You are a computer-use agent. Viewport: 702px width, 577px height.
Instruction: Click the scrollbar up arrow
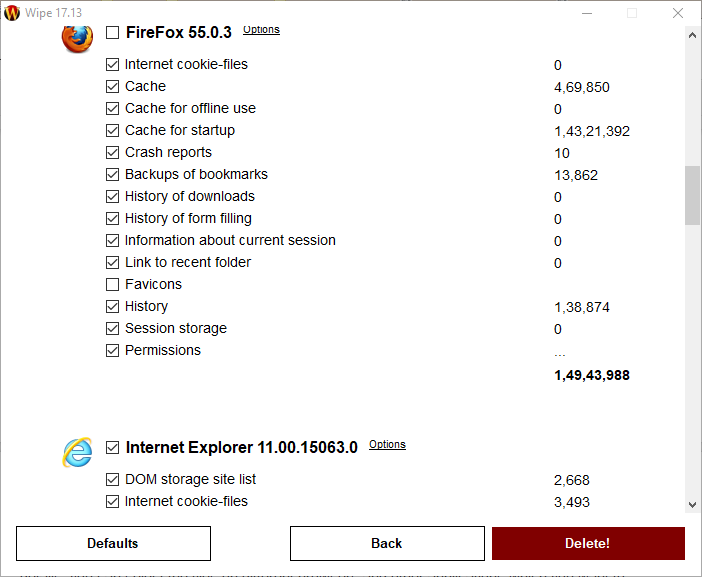[693, 35]
